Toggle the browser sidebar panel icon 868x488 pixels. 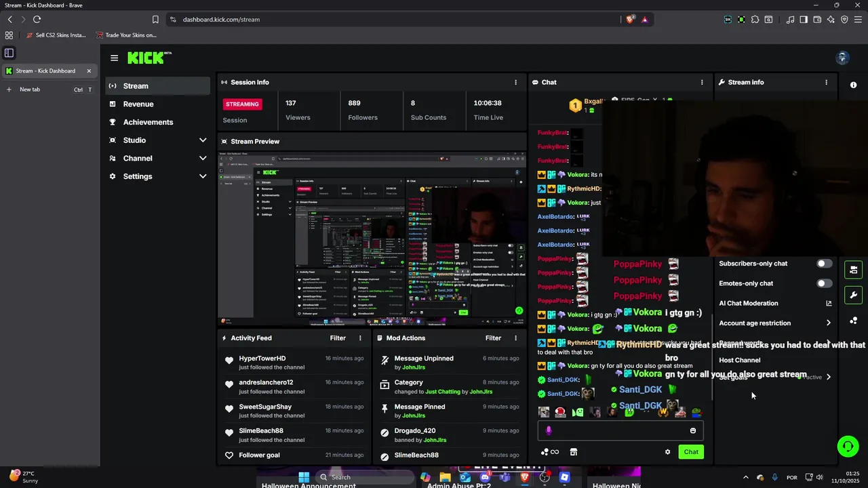(804, 20)
